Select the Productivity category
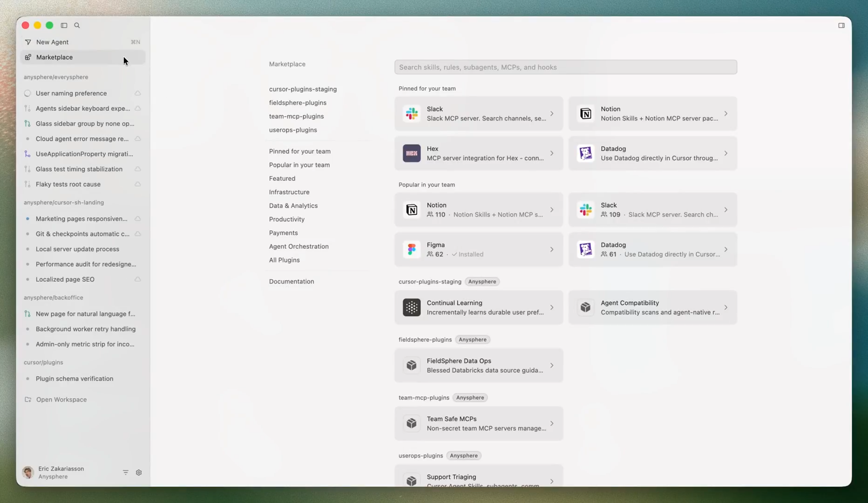868x503 pixels. (286, 219)
